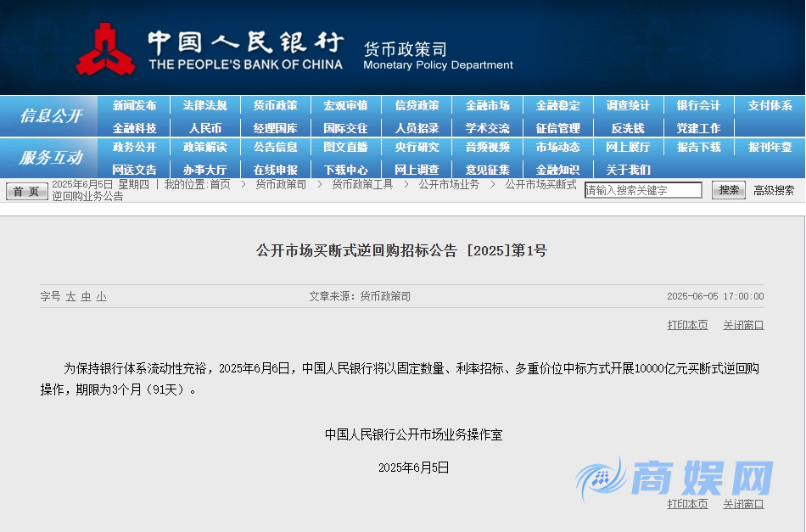
Task: Click the search keyword input field
Action: [x=643, y=191]
